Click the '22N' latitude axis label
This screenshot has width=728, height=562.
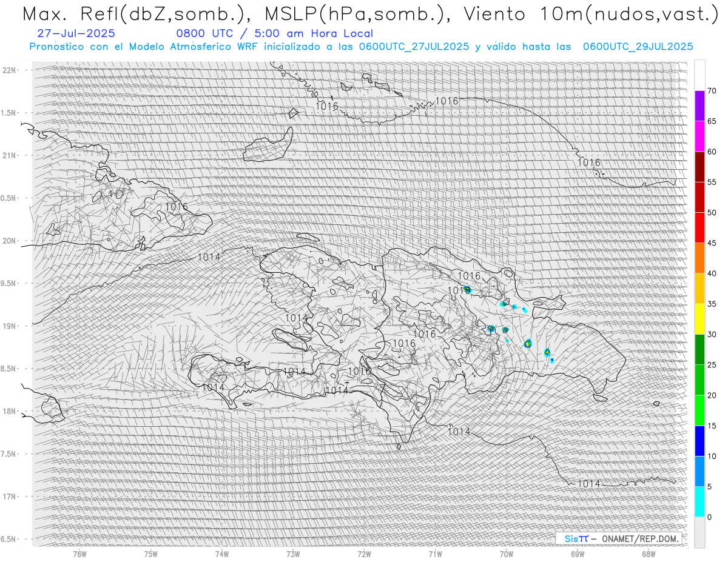point(10,70)
